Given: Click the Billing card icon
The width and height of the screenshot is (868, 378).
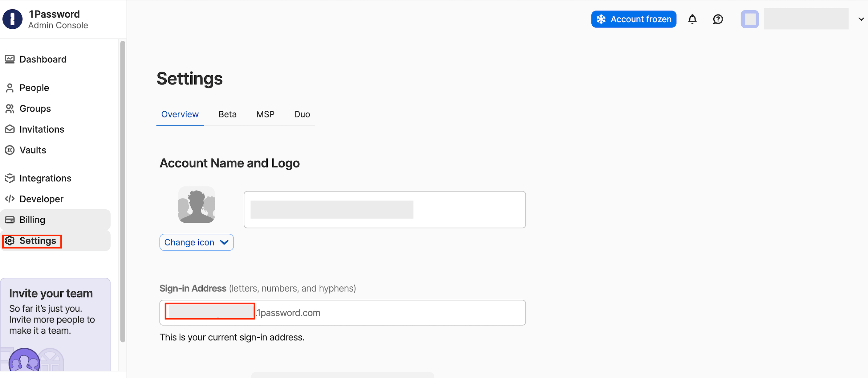Looking at the screenshot, I should [10, 220].
